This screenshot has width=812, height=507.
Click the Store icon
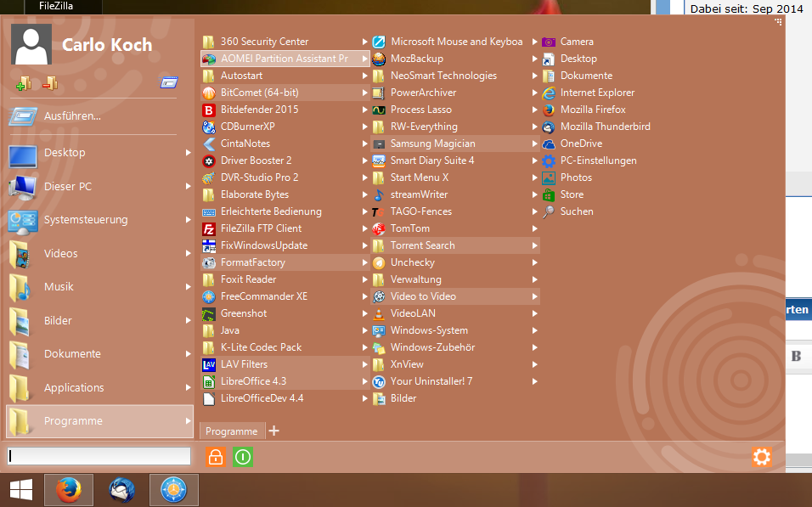coord(549,194)
